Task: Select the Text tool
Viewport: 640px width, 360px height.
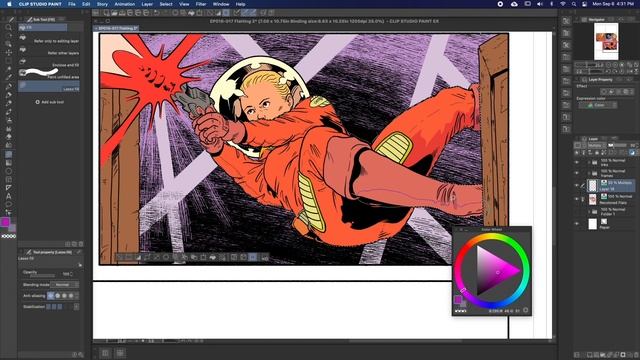Action: (x=8, y=196)
